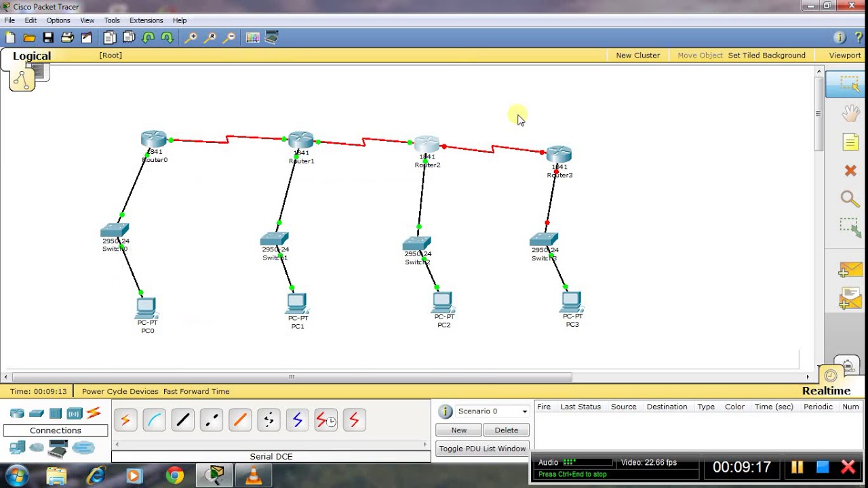The height and width of the screenshot is (488, 868).
Task: Open the Help menu
Action: pos(180,20)
